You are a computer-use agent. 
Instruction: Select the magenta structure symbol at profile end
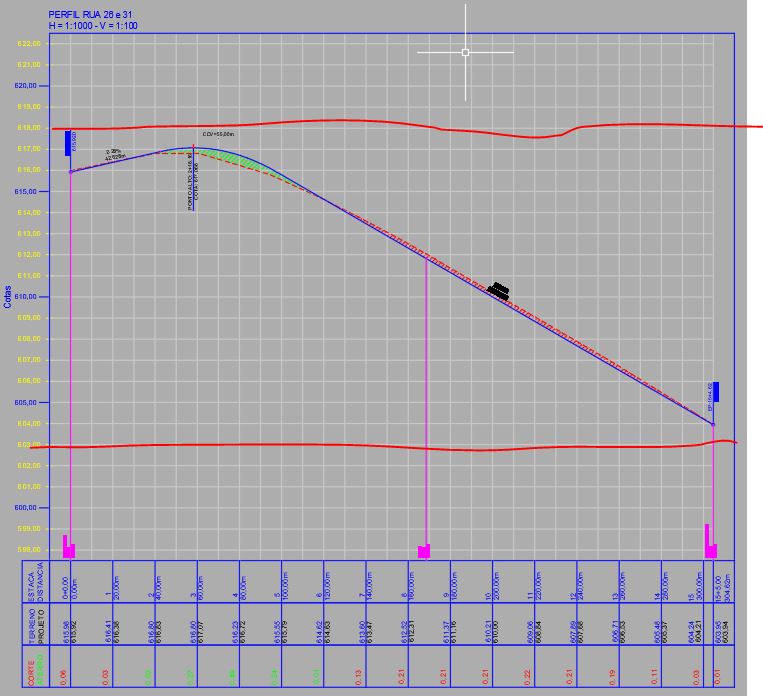[711, 541]
